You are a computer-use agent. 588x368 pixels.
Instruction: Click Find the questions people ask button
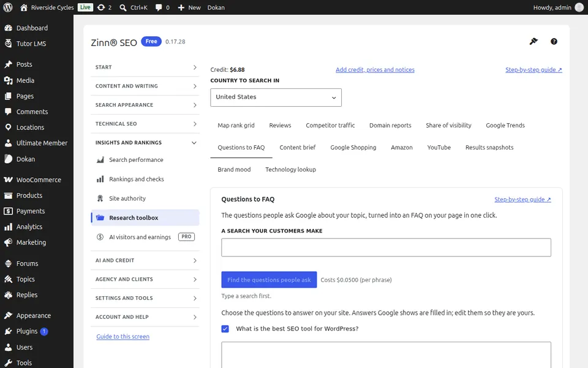coord(269,280)
